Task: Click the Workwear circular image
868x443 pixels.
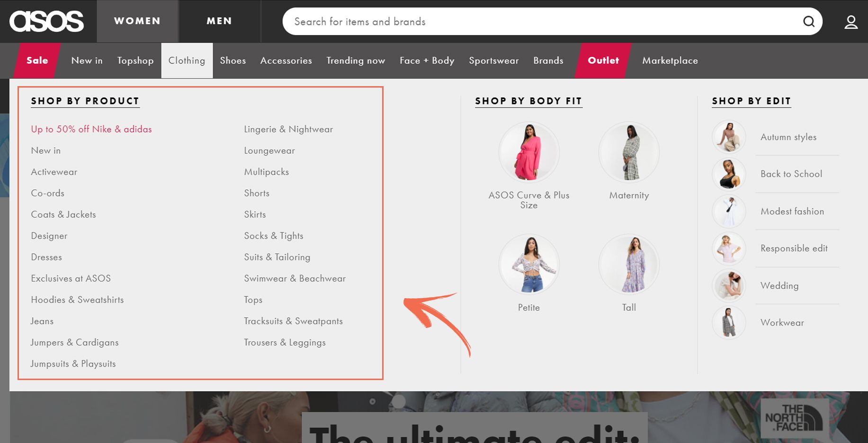Action: [729, 322]
